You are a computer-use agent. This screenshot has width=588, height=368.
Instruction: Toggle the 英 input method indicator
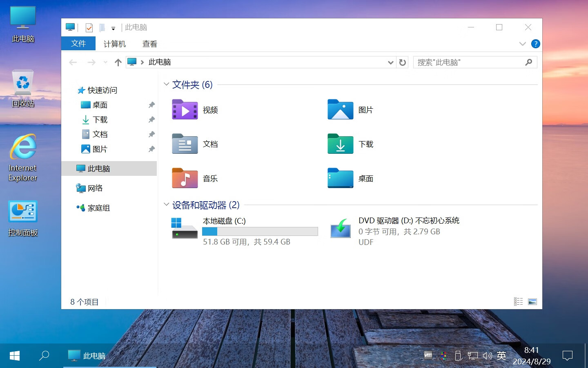coord(501,355)
